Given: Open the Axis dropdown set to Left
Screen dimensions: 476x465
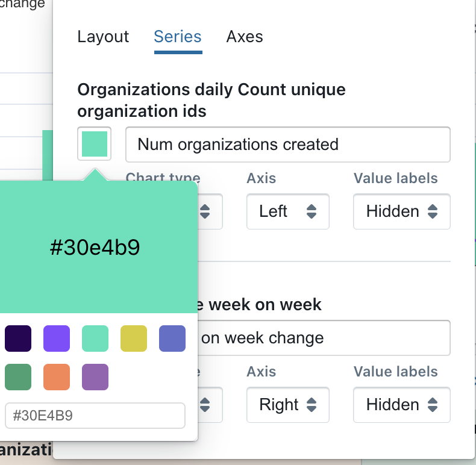Looking at the screenshot, I should 287,211.
